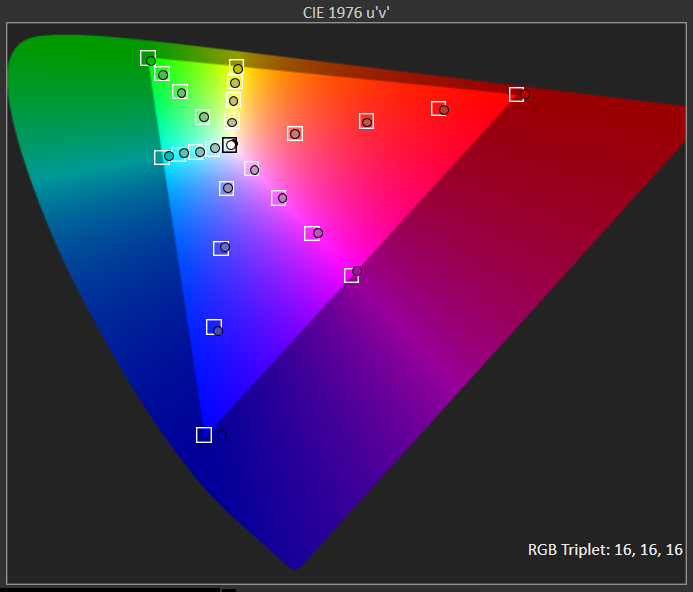Select the 100% magenta secondary target square

[x=351, y=275]
